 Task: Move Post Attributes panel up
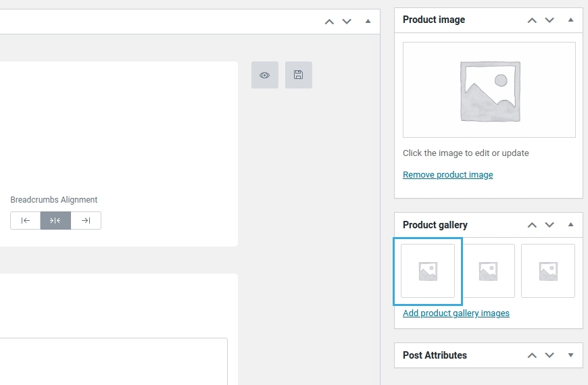pos(532,355)
